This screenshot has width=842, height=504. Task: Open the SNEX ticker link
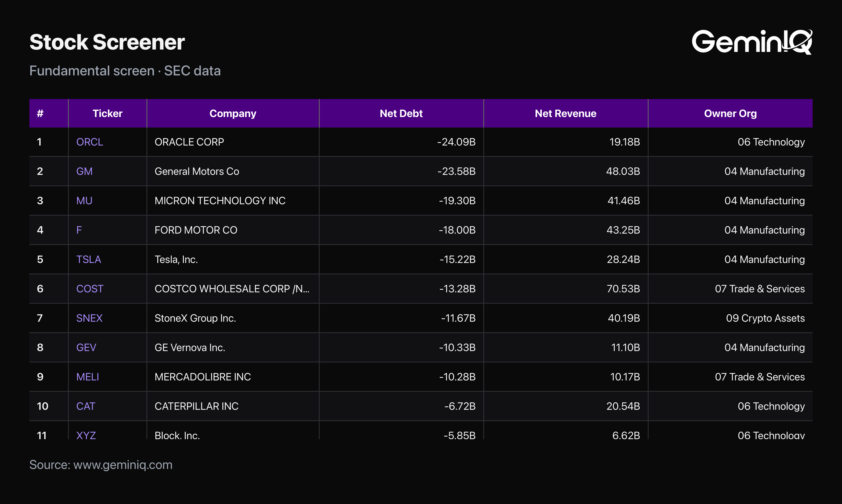(x=89, y=318)
